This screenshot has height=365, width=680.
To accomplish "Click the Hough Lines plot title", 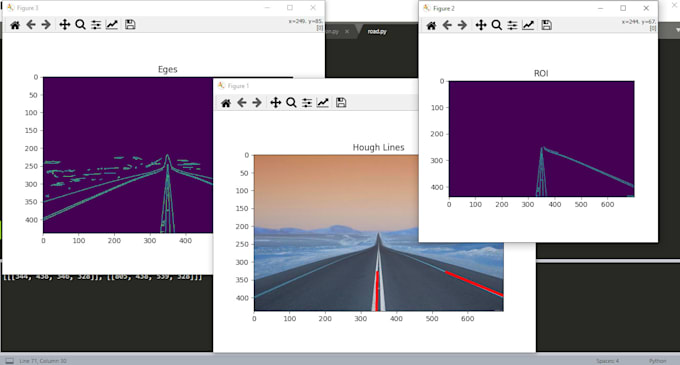I will [378, 147].
